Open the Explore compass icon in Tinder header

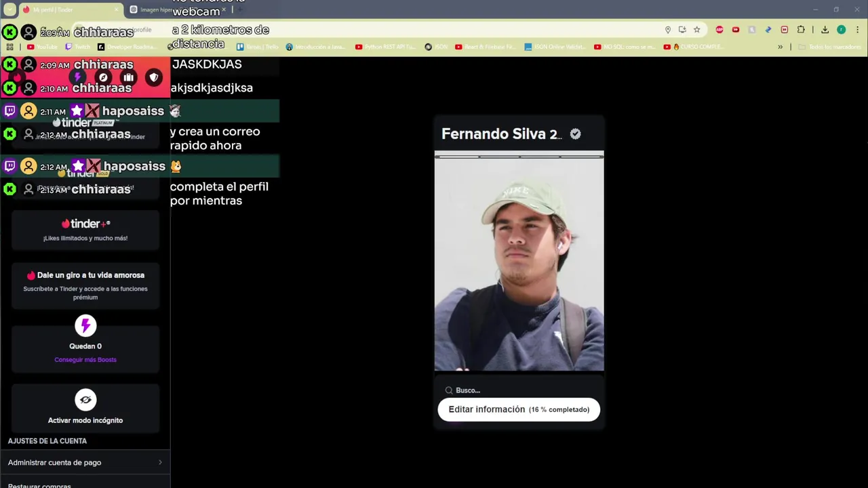103,77
